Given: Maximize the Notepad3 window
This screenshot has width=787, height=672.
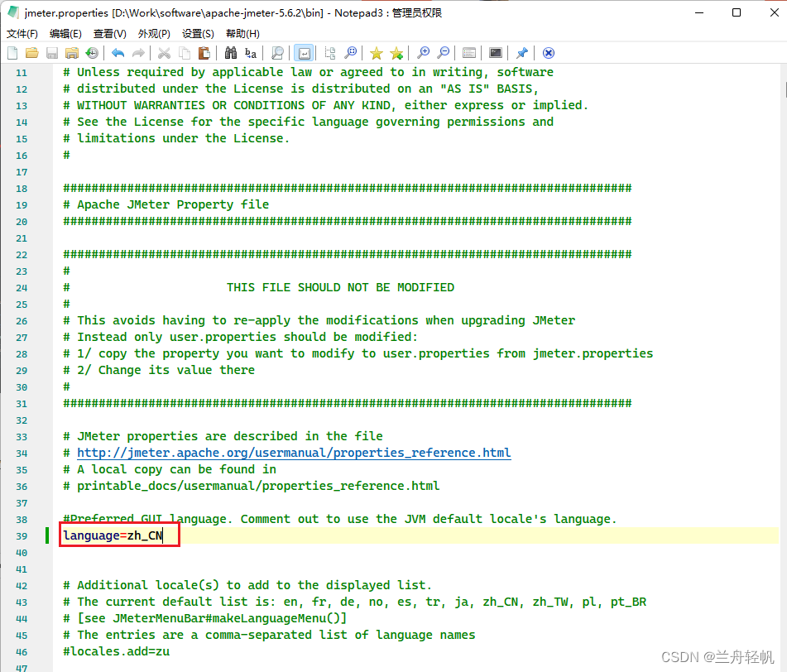Looking at the screenshot, I should tap(737, 12).
